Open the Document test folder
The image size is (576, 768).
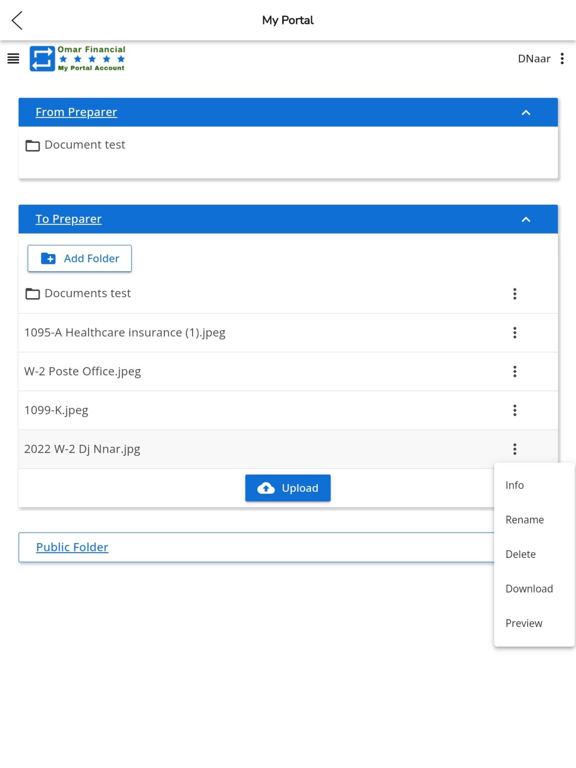85,145
